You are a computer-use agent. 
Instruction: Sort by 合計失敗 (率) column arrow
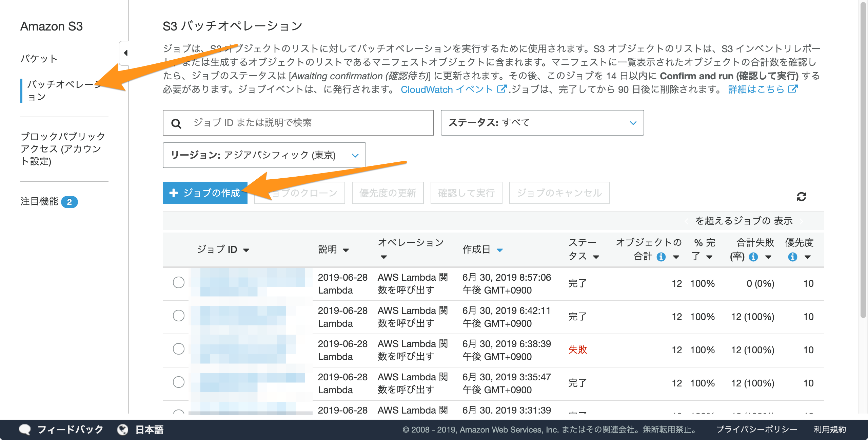click(768, 257)
